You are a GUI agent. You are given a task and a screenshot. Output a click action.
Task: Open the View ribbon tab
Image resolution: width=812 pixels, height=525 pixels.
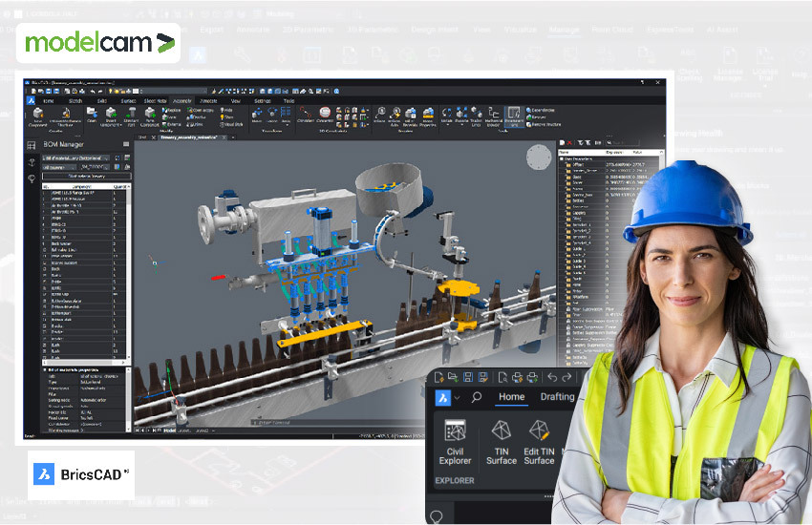236,101
